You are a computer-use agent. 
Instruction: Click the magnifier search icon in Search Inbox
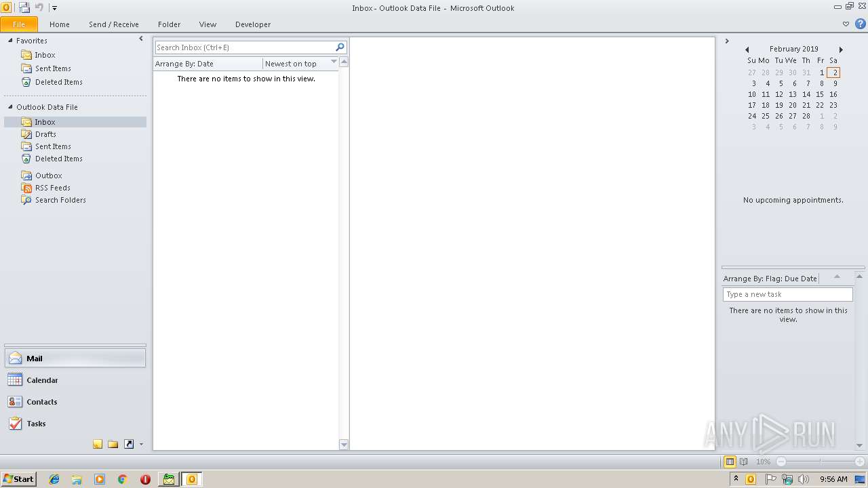(x=340, y=47)
